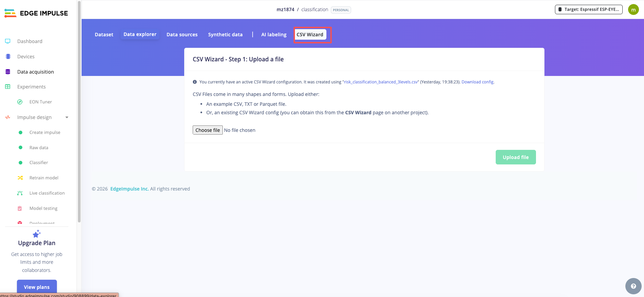Switch to the Dataset tab
This screenshot has height=297, width=644.
pyautogui.click(x=104, y=35)
